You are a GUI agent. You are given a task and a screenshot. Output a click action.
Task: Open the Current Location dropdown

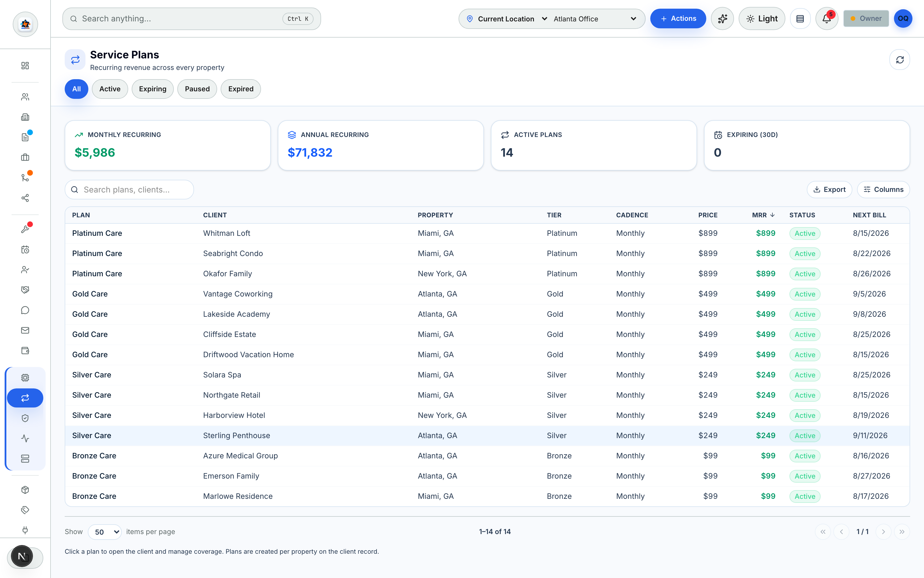tap(513, 19)
